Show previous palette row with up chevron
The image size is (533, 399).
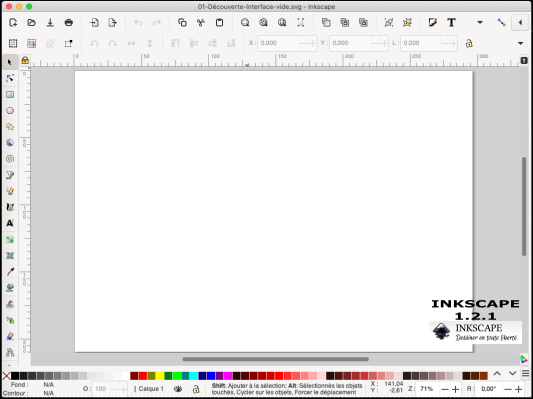[x=497, y=374]
